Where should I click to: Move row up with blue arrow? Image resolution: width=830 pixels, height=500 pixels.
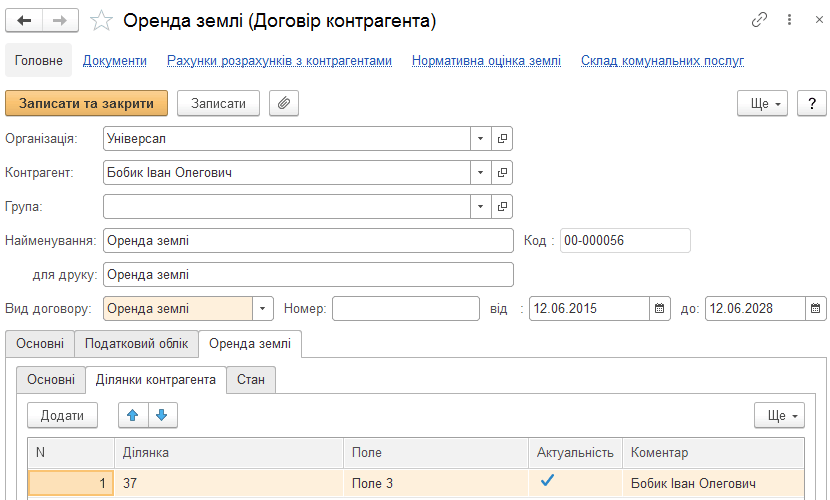coord(133,415)
